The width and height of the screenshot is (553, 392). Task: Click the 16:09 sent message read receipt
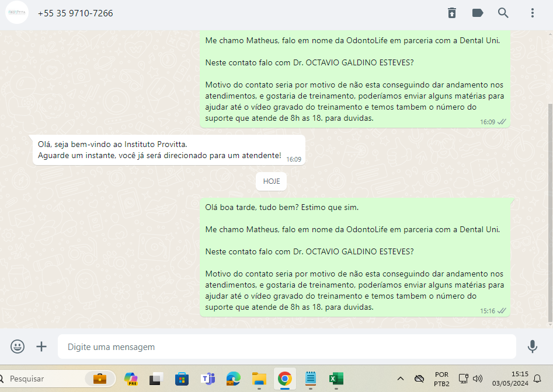(x=502, y=122)
